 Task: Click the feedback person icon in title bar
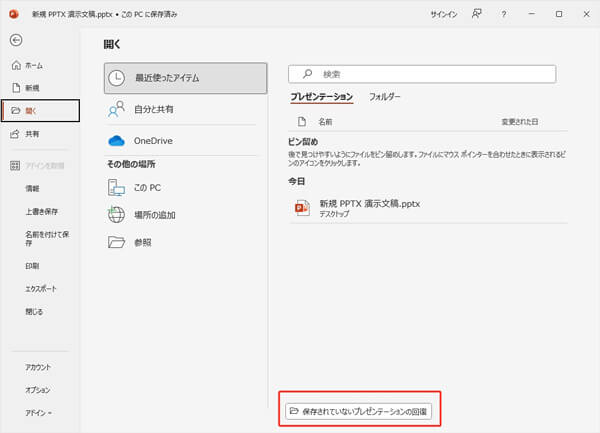pyautogui.click(x=476, y=14)
